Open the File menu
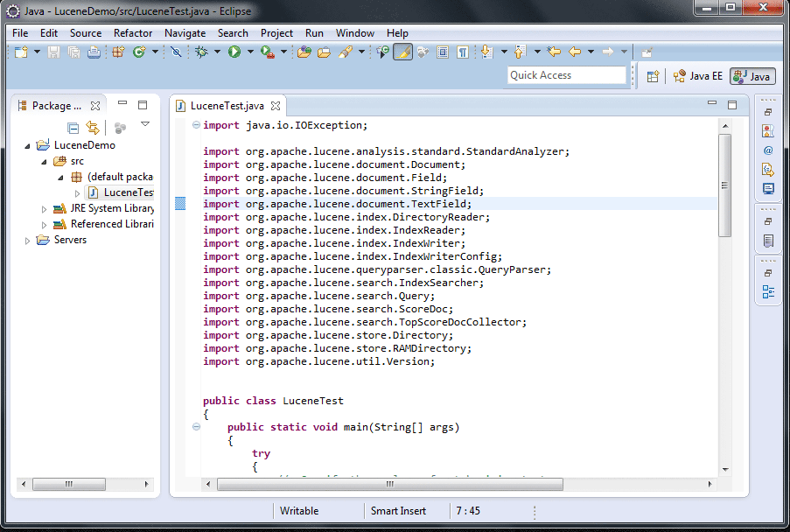 tap(20, 33)
